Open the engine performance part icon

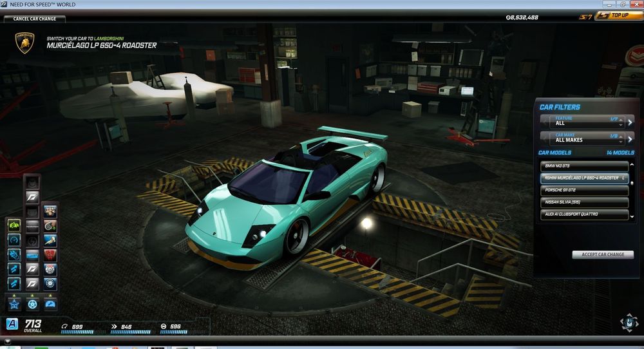point(50,211)
